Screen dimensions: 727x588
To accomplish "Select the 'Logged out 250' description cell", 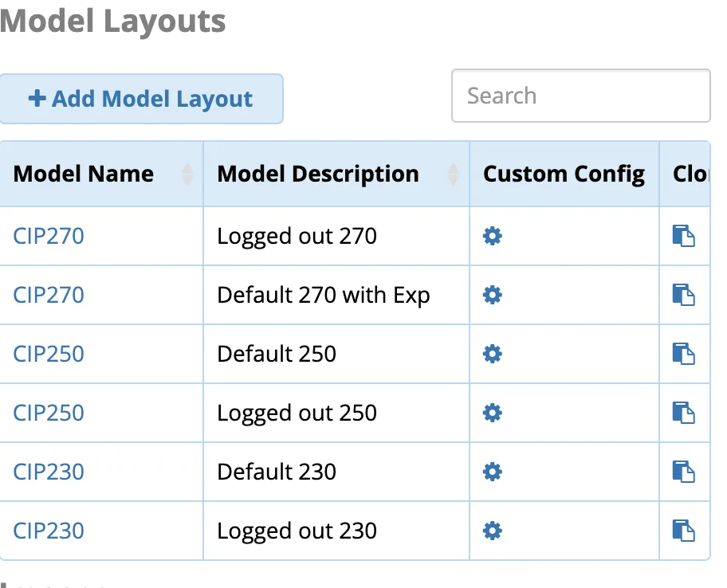I will pos(336,413).
